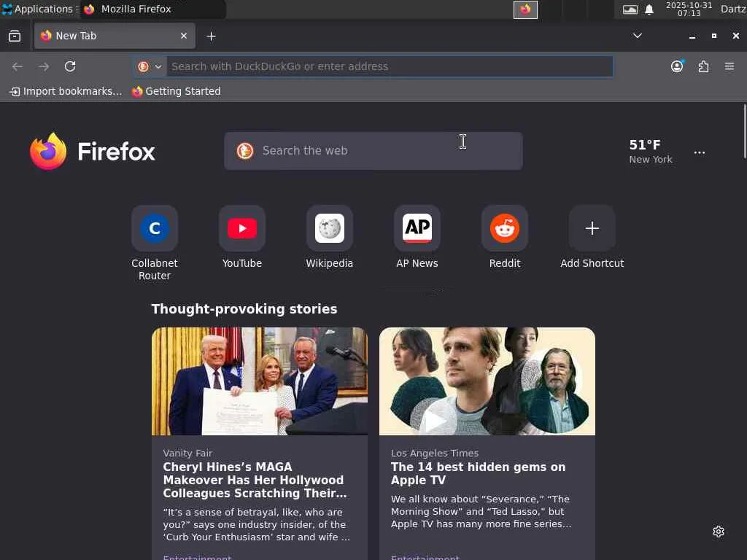The image size is (747, 560).
Task: Open the notification bell in panel
Action: 649,9
